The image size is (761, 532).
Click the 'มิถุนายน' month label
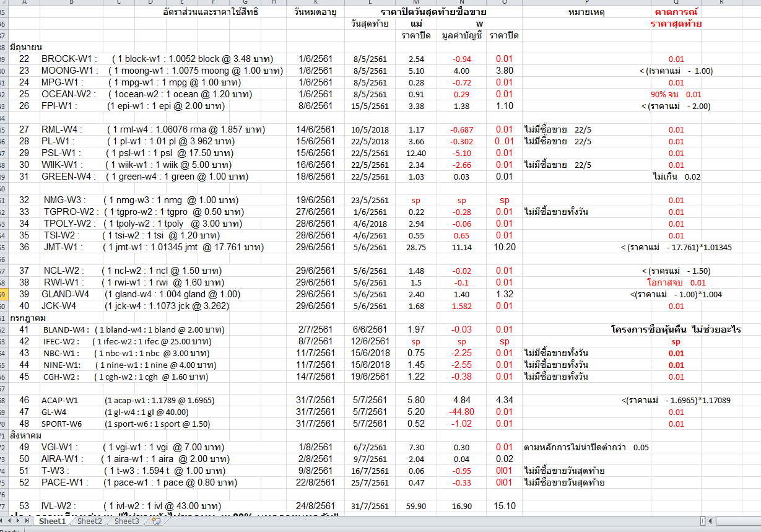26,47
